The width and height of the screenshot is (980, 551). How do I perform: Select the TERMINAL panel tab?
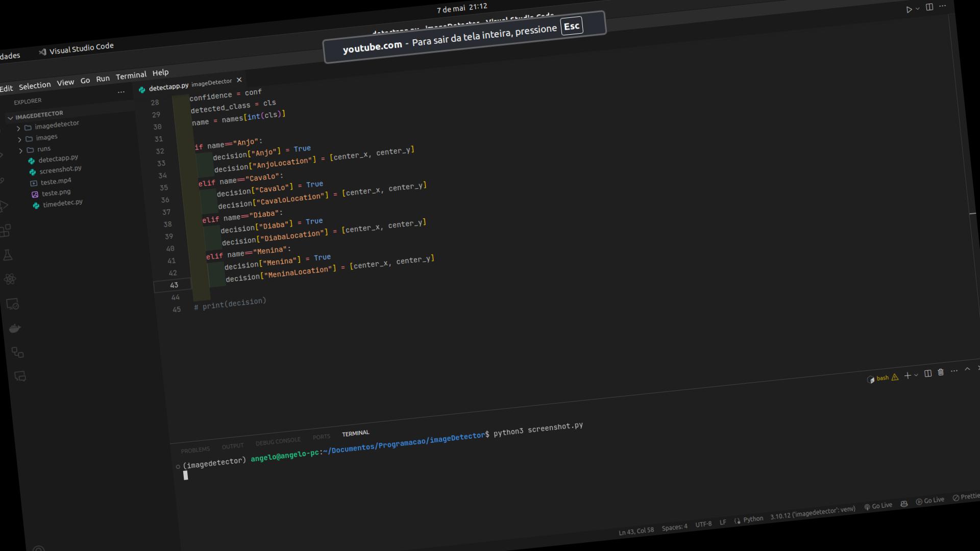tap(355, 433)
